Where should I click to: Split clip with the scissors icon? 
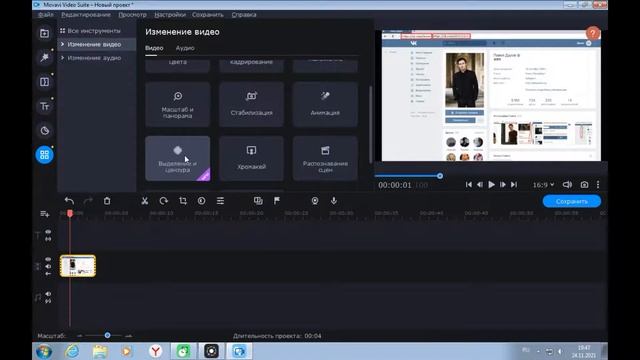pyautogui.click(x=144, y=201)
